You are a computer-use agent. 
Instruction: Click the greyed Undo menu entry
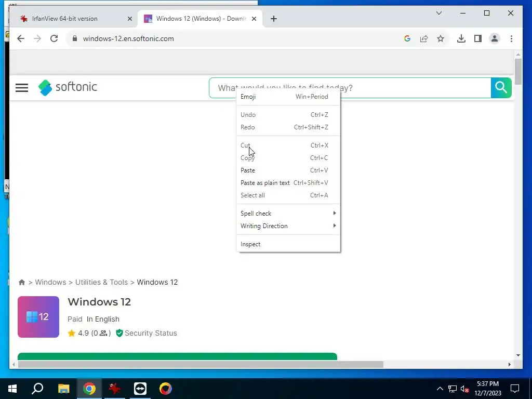[288, 115]
